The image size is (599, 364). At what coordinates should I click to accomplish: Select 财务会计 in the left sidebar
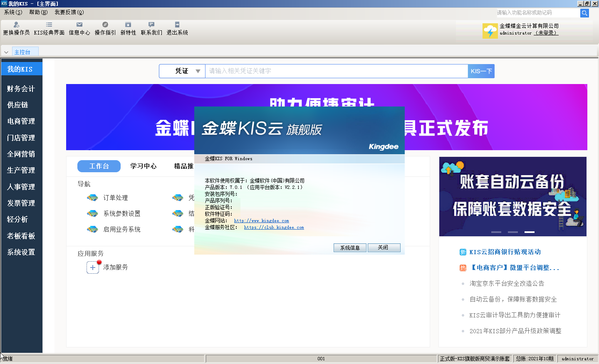point(21,89)
